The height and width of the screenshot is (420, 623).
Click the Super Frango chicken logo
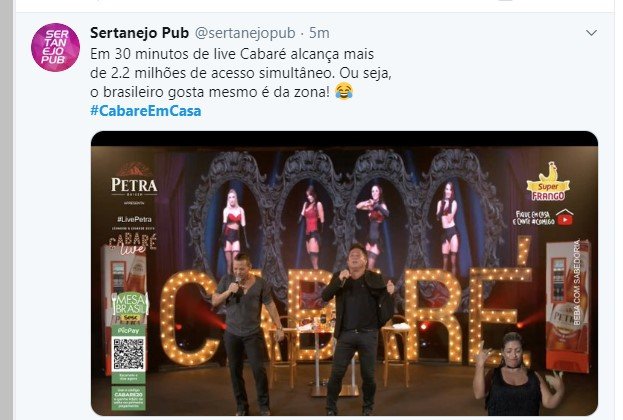click(548, 182)
